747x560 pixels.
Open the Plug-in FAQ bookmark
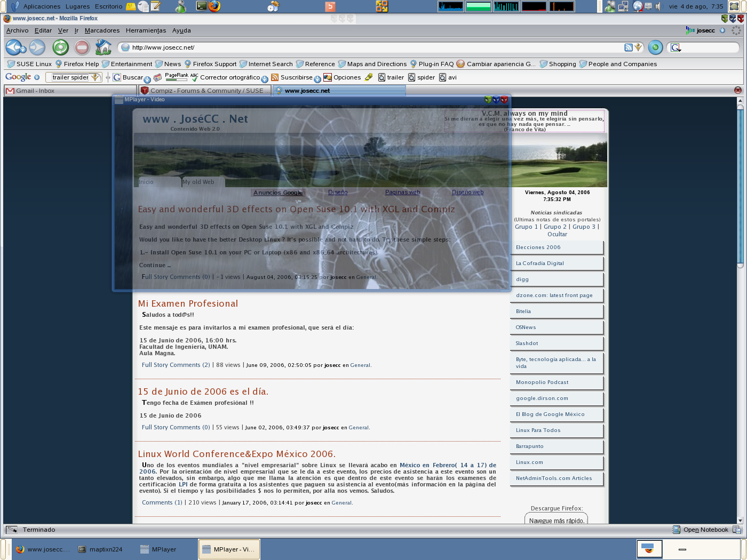pyautogui.click(x=432, y=64)
